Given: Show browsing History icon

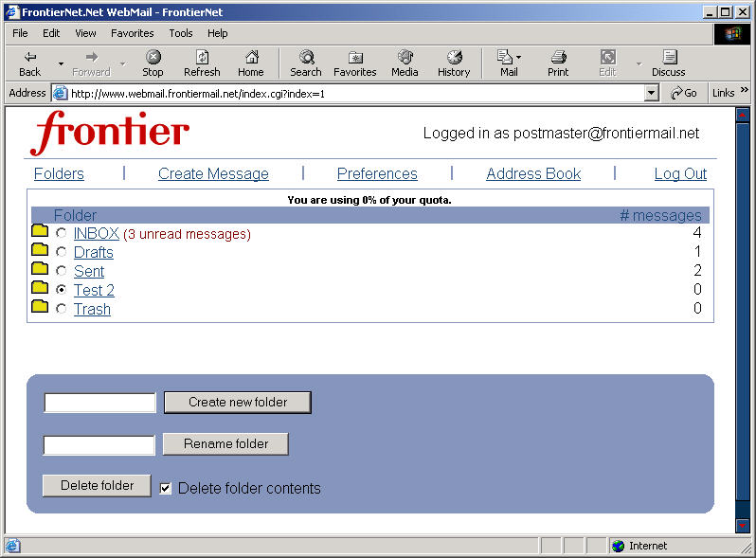Looking at the screenshot, I should coord(454,63).
